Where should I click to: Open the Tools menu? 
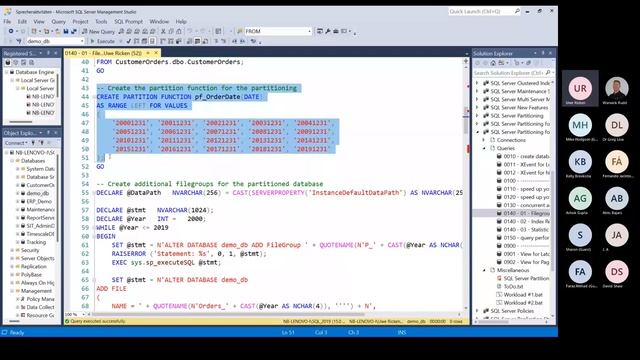[x=101, y=22]
